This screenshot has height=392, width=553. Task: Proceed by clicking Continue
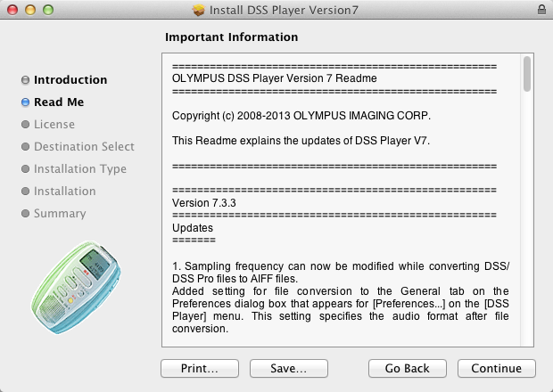pyautogui.click(x=497, y=368)
